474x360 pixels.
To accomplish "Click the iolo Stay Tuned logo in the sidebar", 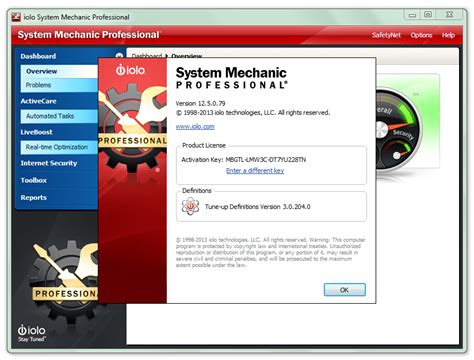I will click(x=32, y=333).
